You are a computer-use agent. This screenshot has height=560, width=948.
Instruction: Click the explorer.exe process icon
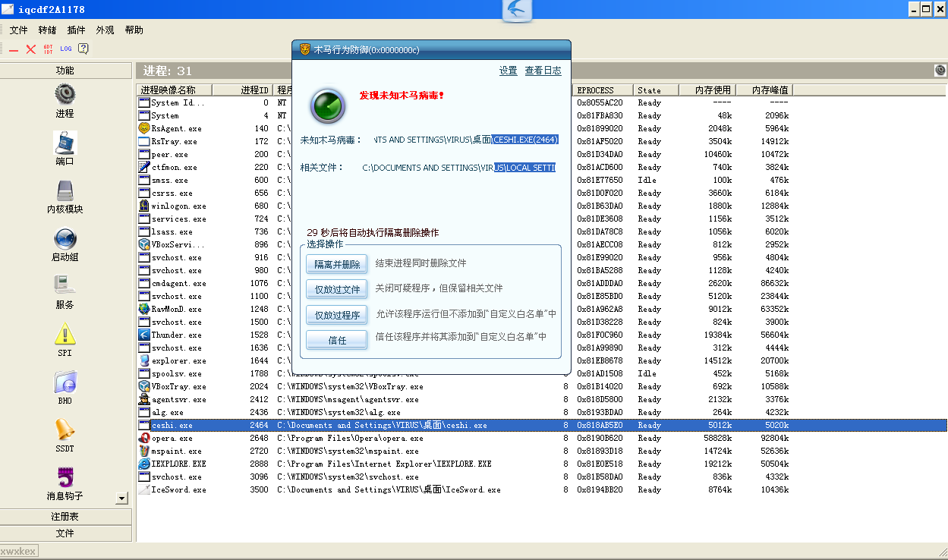click(144, 360)
